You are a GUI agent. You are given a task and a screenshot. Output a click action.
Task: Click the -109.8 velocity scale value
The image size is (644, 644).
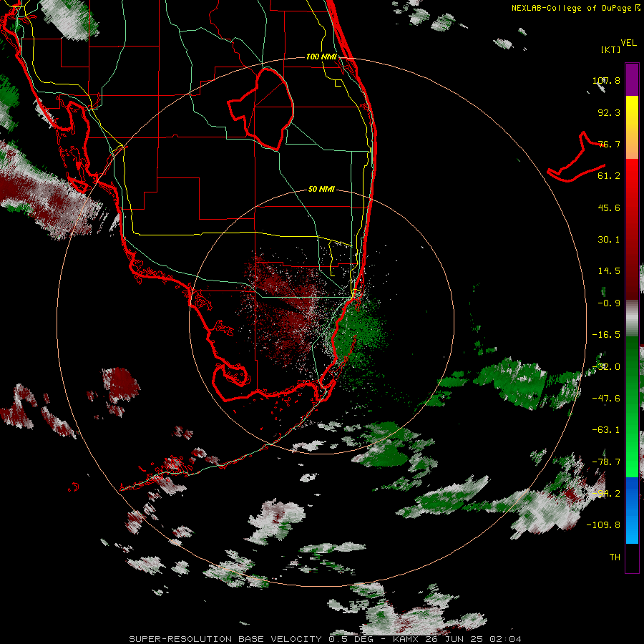603,525
